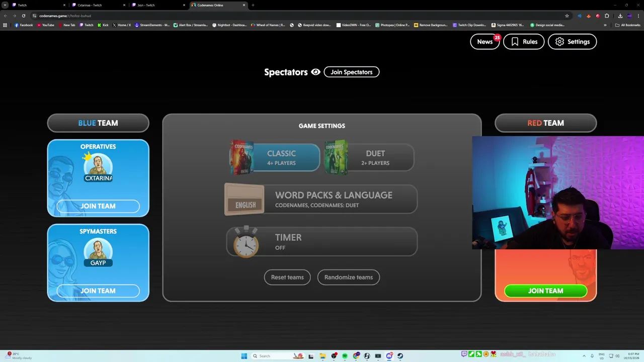The image size is (644, 362).
Task: Open the Facebook bookmark
Action: pos(24,25)
